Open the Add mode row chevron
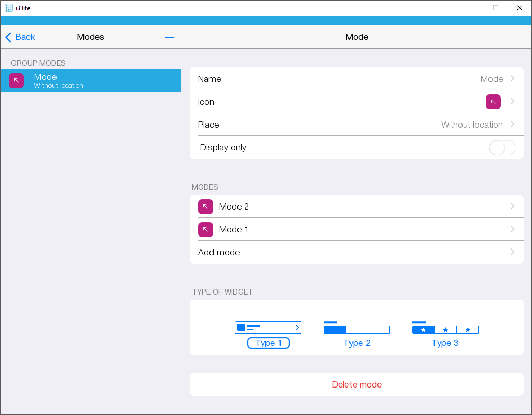 (512, 252)
